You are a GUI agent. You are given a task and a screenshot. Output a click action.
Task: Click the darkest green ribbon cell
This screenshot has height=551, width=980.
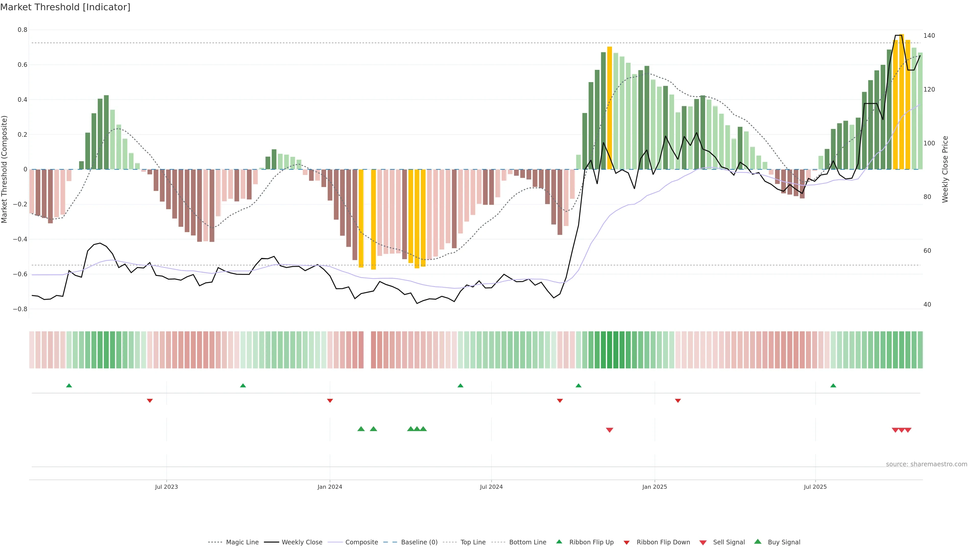(609, 350)
